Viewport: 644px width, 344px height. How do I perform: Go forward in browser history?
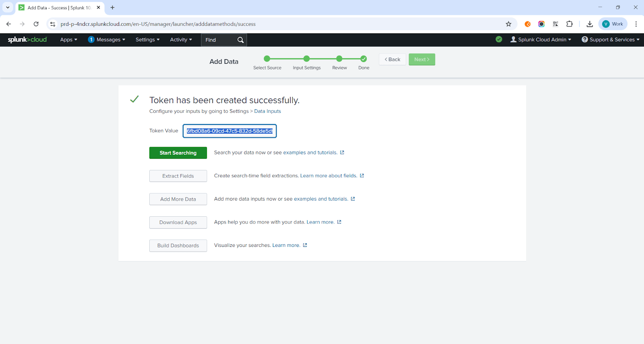pos(22,24)
